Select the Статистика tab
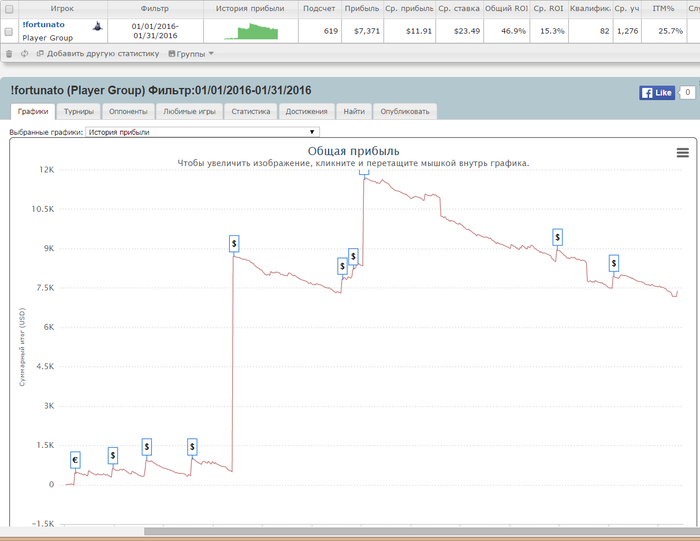Viewport: 700px width, 541px height. click(250, 112)
